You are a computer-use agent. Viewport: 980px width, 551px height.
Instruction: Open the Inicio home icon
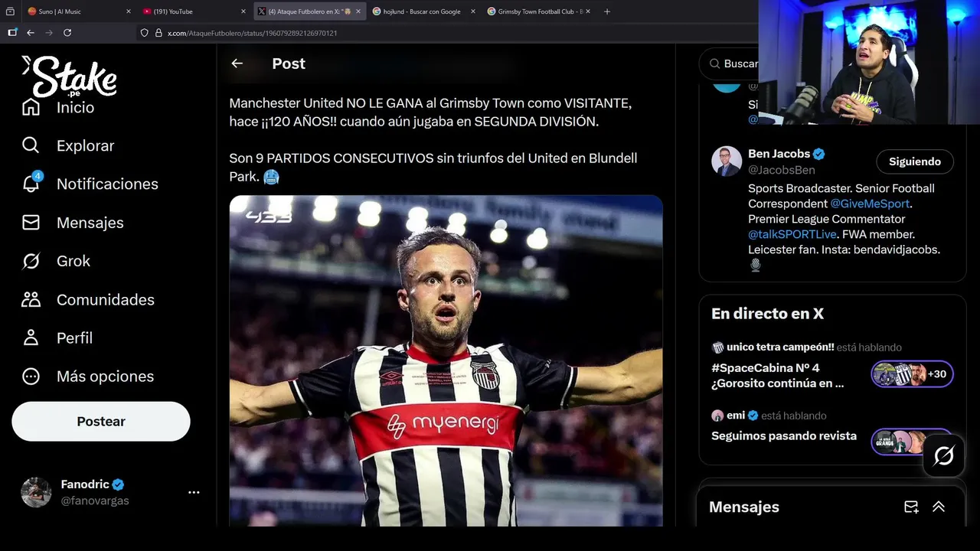[x=31, y=107]
